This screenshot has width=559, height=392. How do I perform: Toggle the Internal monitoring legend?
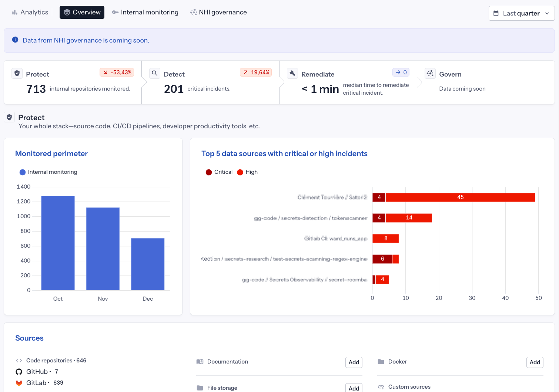coord(48,172)
